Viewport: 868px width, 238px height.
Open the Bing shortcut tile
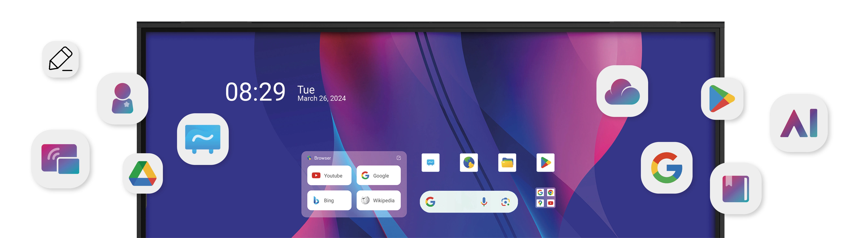(329, 200)
